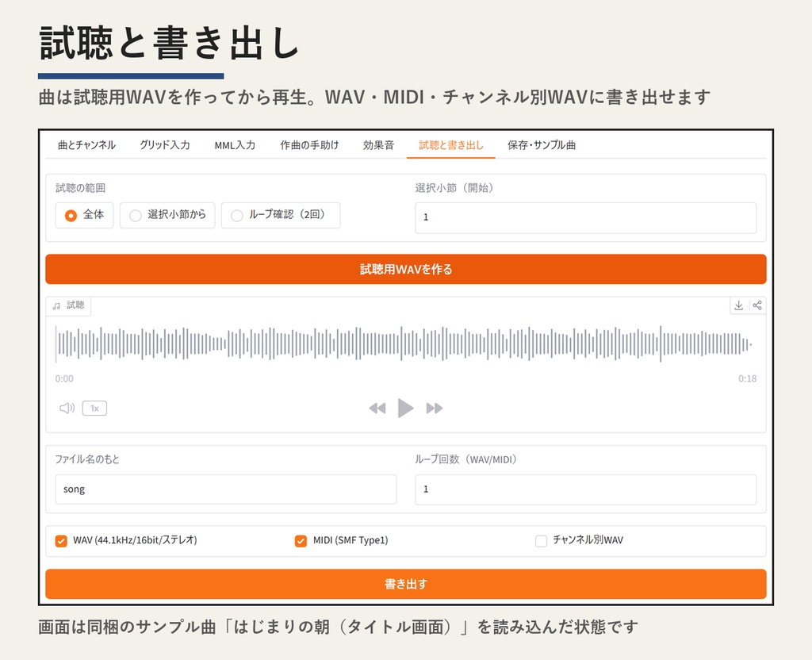Fast-forward the audio preview

pos(435,409)
